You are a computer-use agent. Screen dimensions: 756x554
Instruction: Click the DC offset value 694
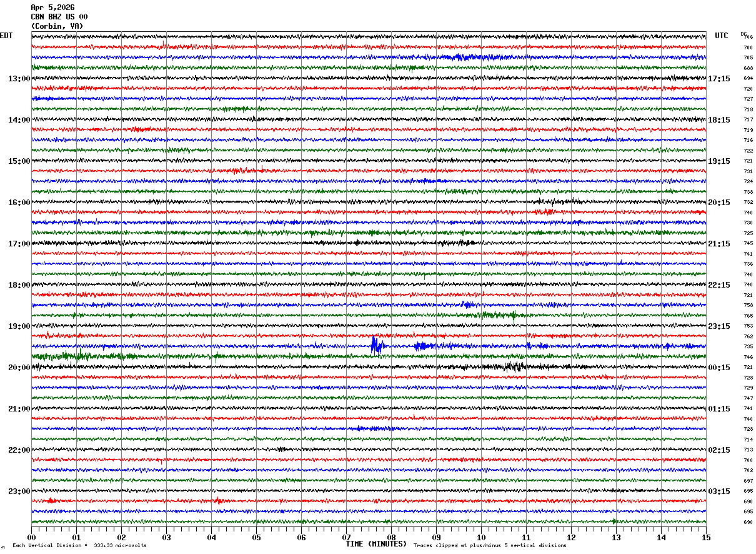click(x=748, y=79)
